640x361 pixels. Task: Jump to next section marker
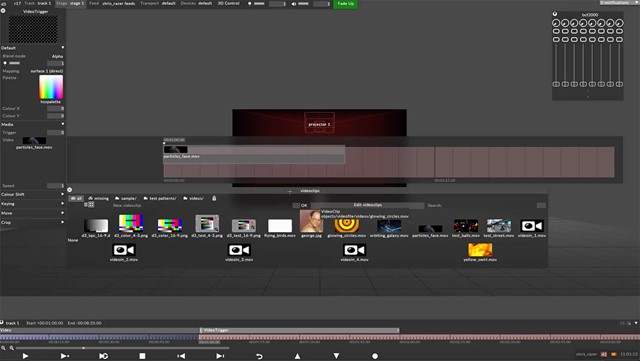pos(220,356)
